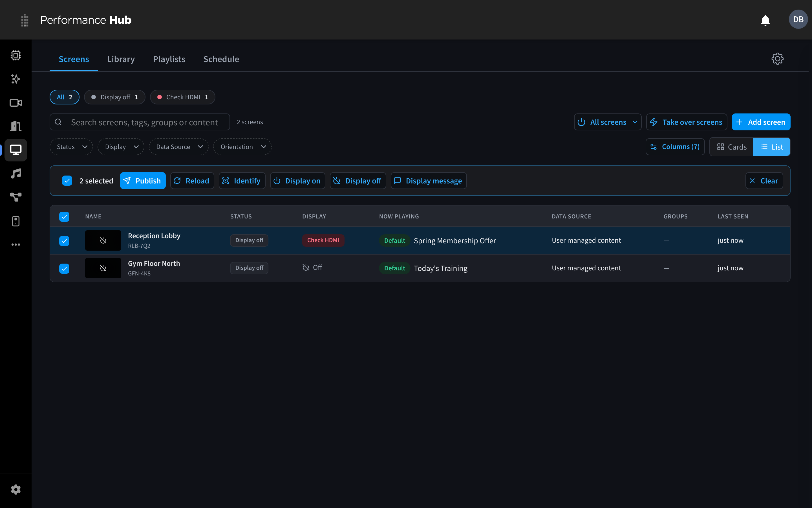The width and height of the screenshot is (812, 508).
Task: Click the Add screen button
Action: click(x=761, y=122)
